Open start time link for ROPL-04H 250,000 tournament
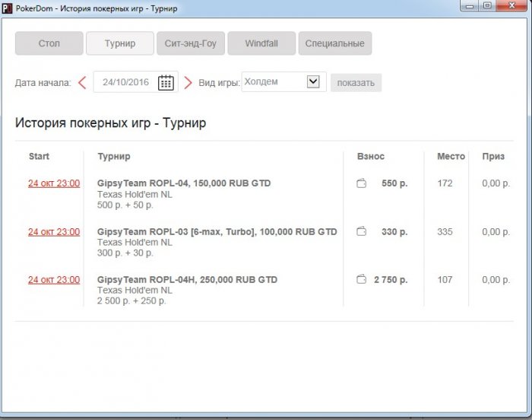The image size is (532, 420). (x=54, y=280)
